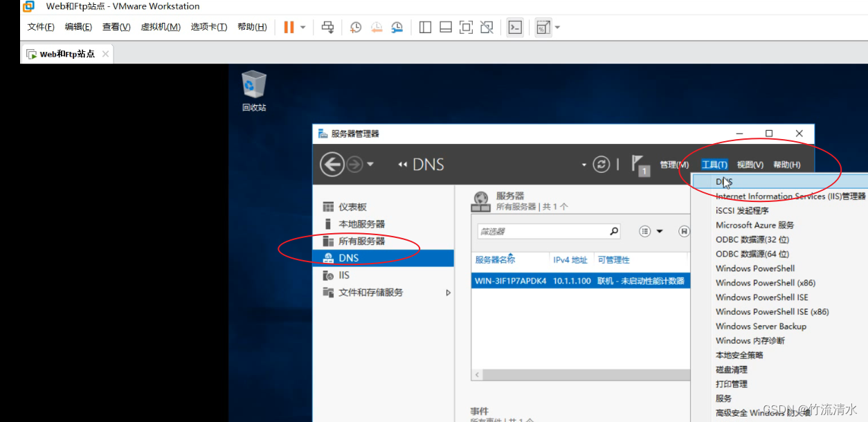Image resolution: width=868 pixels, height=422 pixels.
Task: Take a snapshot of the virtual machine
Action: (x=355, y=27)
